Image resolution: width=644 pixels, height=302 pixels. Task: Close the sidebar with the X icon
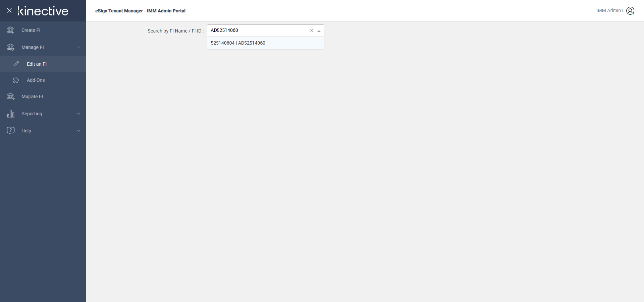point(9,10)
